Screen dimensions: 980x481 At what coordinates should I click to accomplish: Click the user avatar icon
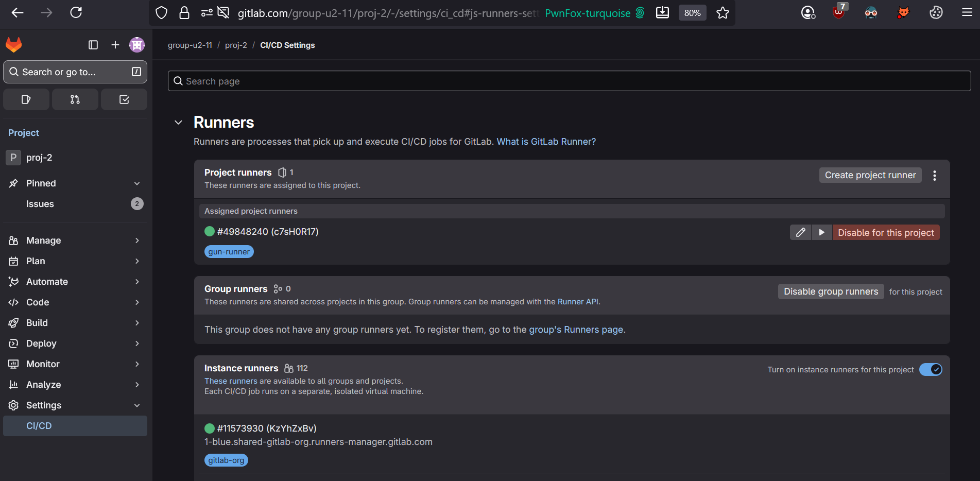pos(137,45)
